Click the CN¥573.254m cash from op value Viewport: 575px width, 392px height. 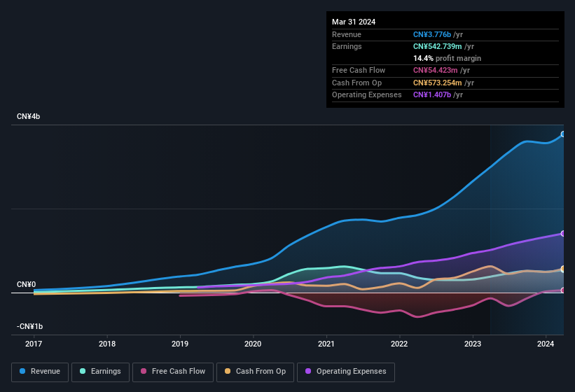point(438,83)
